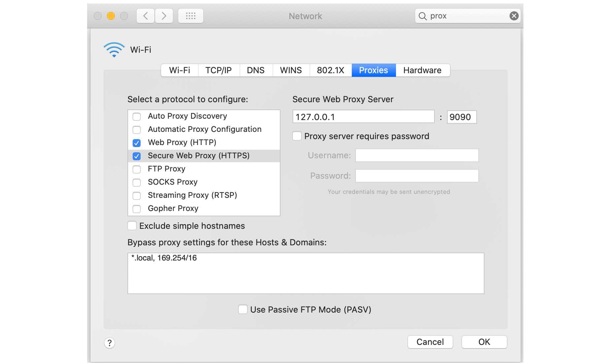Click the Wi-Fi signal icon
Viewport: 594px width, 364px height.
[x=114, y=49]
